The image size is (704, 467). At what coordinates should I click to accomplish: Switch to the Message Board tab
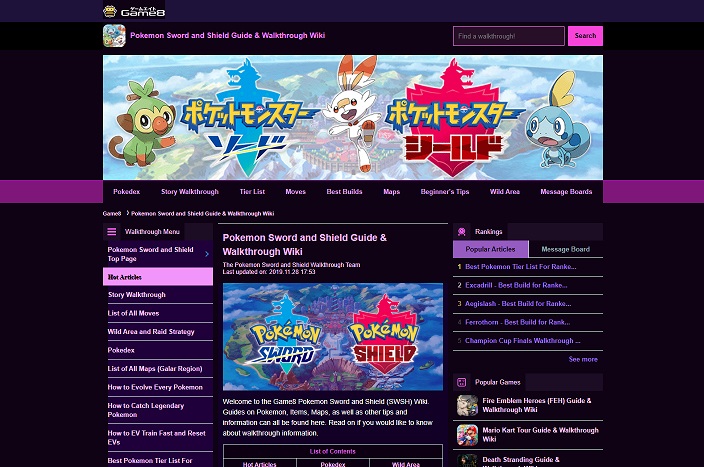pyautogui.click(x=566, y=249)
